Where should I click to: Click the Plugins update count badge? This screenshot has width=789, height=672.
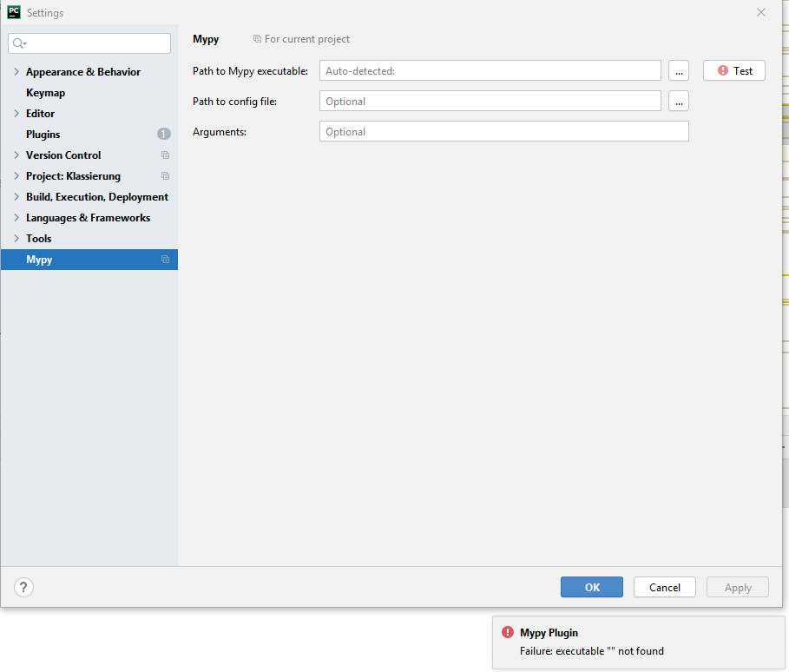click(x=163, y=134)
